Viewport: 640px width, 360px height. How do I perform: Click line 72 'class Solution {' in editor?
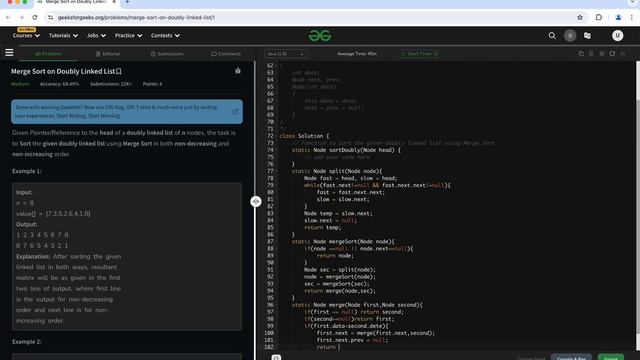[x=304, y=136]
